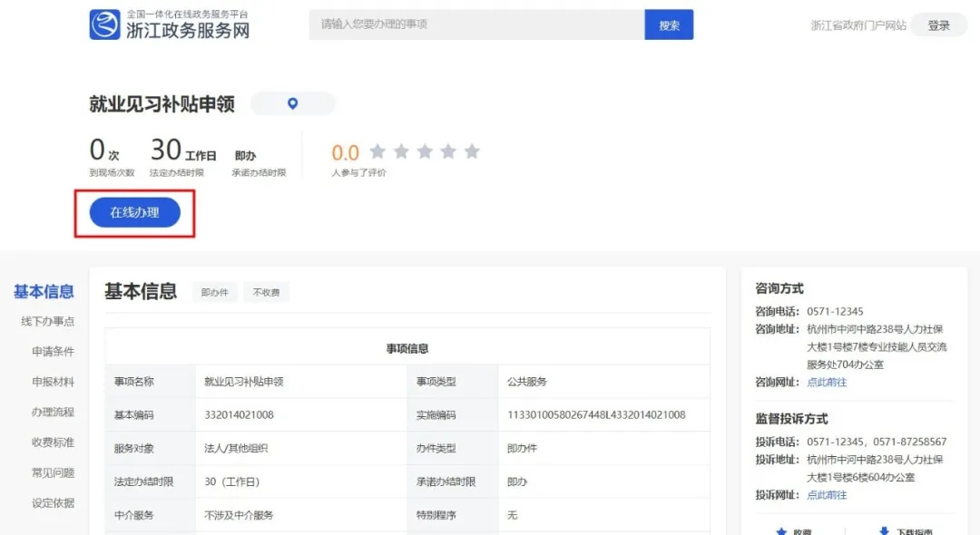Select the fifth rating star
Image resolution: width=980 pixels, height=535 pixels.
pos(471,151)
